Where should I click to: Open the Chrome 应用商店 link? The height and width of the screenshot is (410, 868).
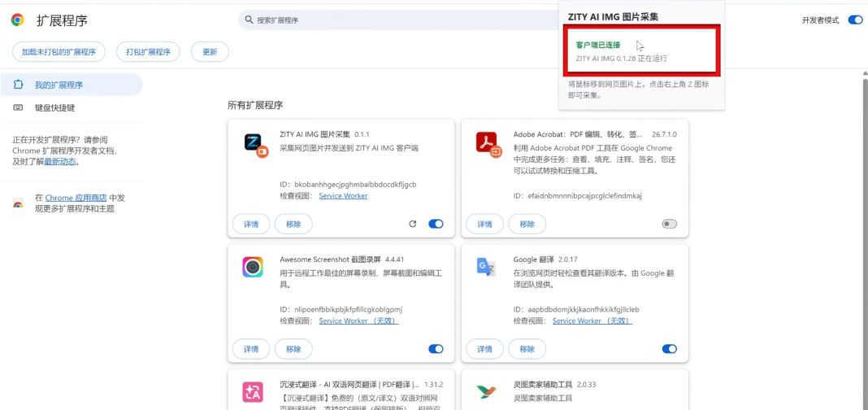76,198
